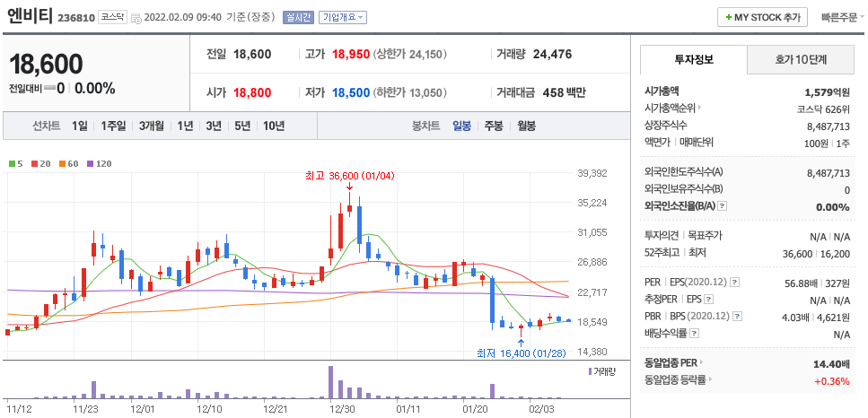Click the 최저 16,400 (01/28) chart marker
Image resolution: width=868 pixels, height=418 pixels.
pos(521,353)
